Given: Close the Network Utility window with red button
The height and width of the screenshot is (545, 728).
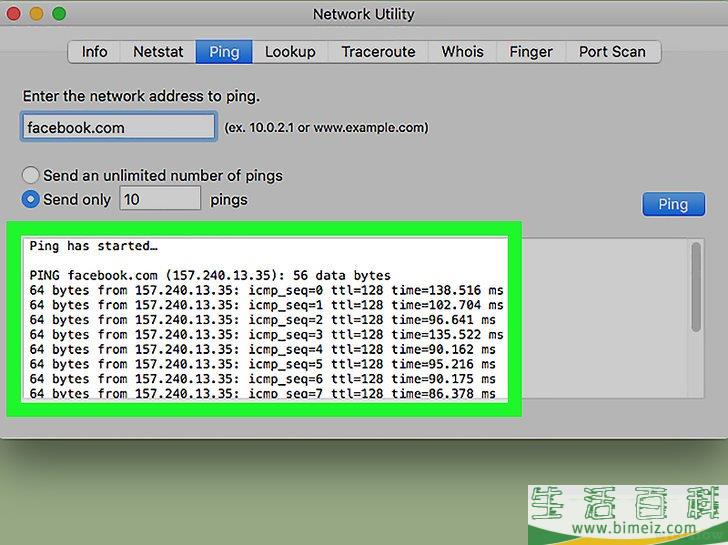Looking at the screenshot, I should (x=13, y=13).
